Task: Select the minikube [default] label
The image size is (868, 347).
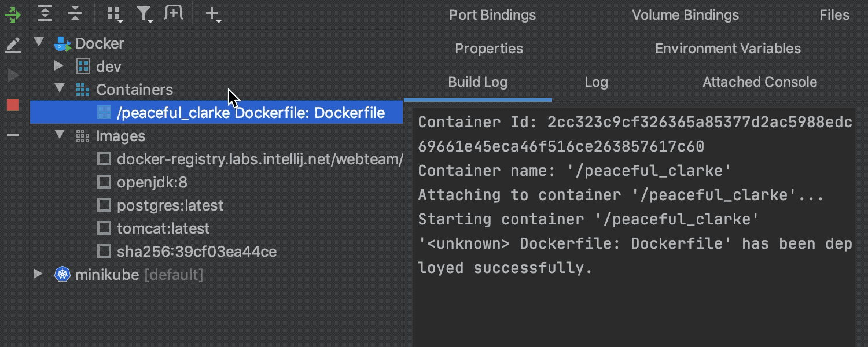Action: tap(139, 275)
